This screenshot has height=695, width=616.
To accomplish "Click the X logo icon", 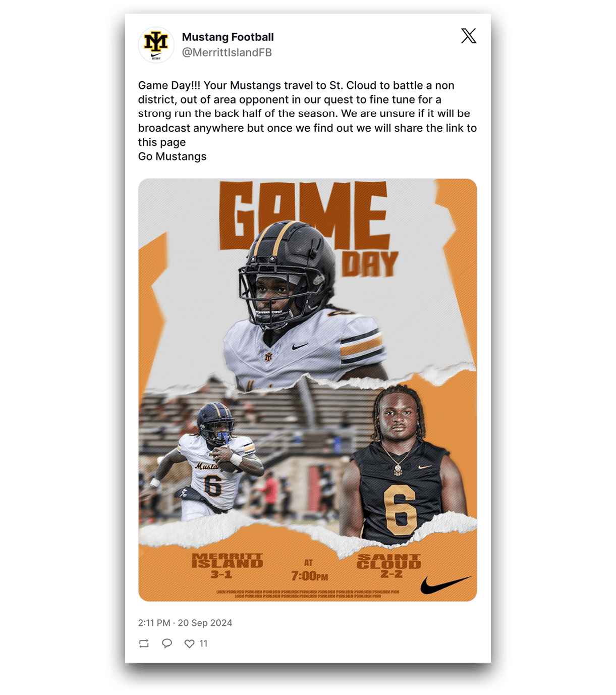I will (468, 36).
